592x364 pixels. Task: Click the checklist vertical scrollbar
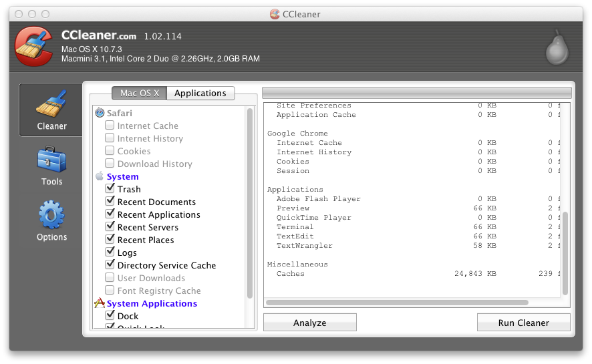249,203
